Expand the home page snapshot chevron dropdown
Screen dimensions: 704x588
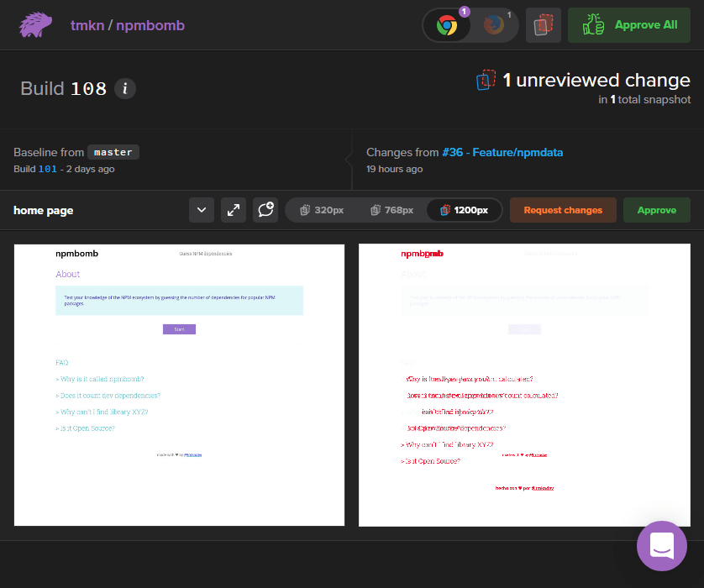(x=202, y=210)
